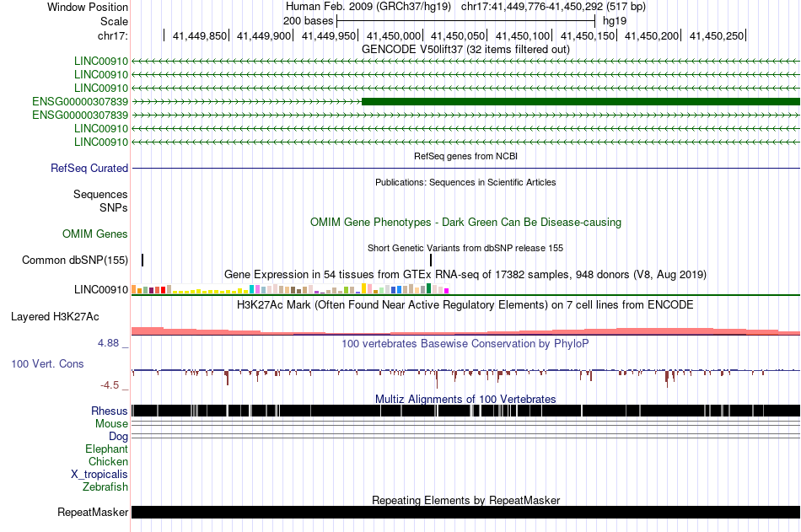
Task: Click the Rhesus species label
Action: [110, 411]
